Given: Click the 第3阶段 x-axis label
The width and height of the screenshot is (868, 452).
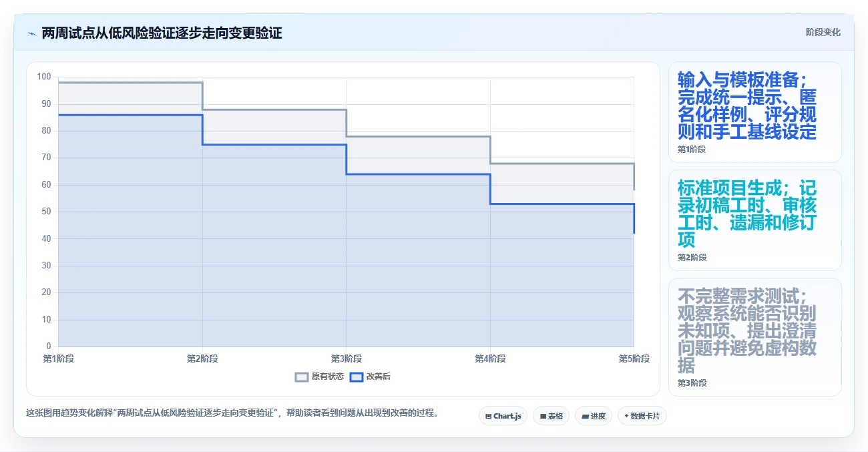Looking at the screenshot, I should 346,359.
